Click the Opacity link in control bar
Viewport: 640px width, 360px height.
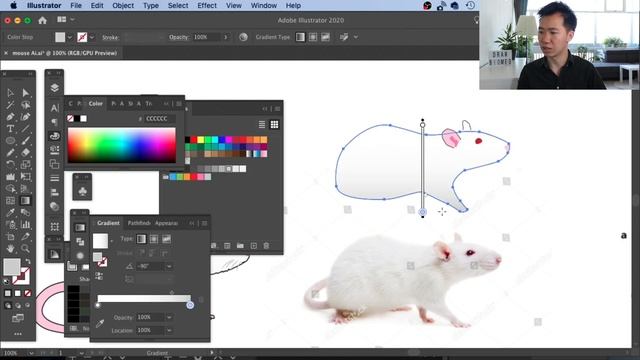179,37
